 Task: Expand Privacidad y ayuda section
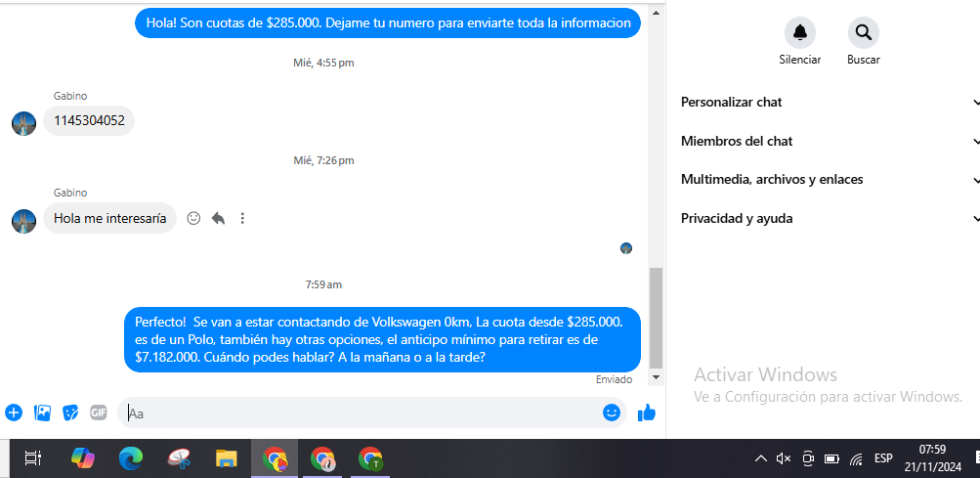tap(830, 219)
